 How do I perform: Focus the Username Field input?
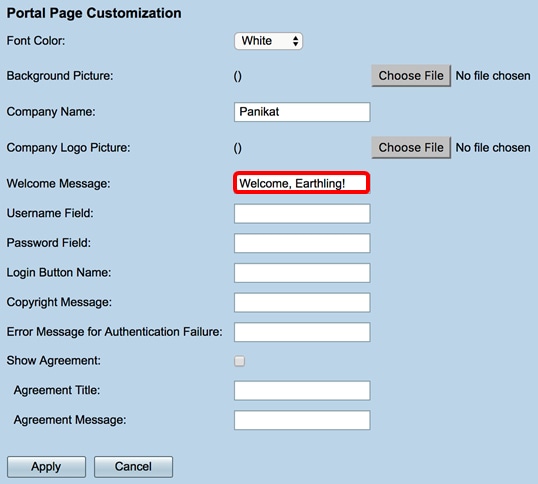302,214
